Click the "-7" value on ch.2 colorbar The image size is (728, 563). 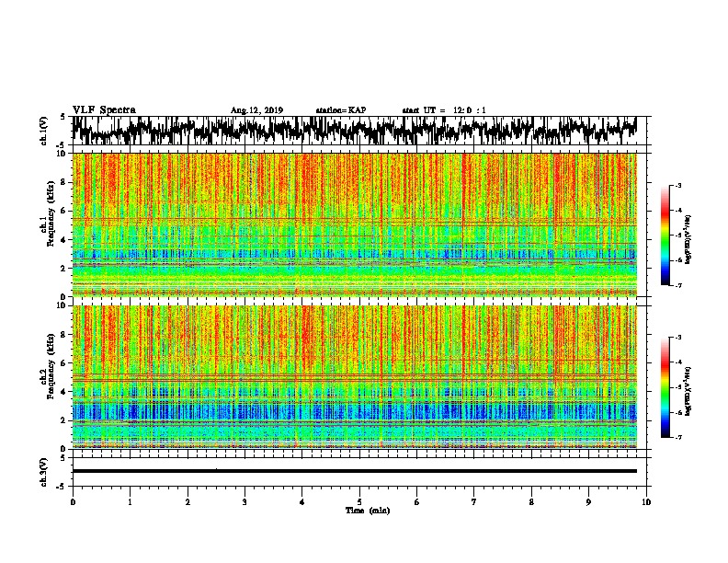(677, 438)
